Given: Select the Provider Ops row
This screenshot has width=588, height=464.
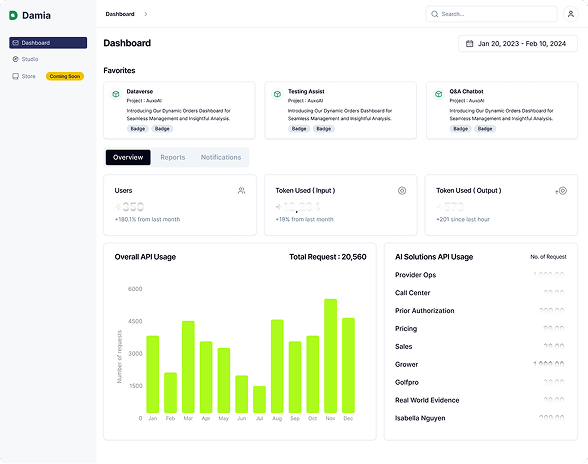Looking at the screenshot, I should (x=480, y=275).
